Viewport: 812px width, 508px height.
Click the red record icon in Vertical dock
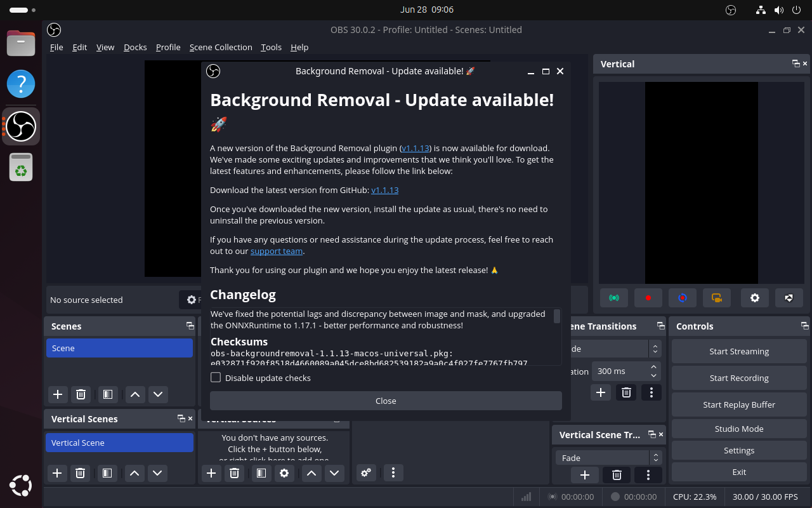click(648, 298)
